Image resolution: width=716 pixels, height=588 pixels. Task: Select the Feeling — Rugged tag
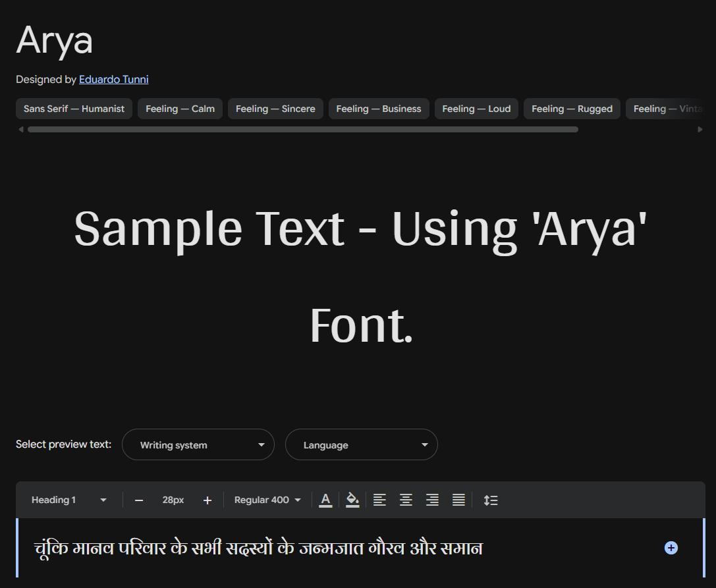pyautogui.click(x=572, y=109)
